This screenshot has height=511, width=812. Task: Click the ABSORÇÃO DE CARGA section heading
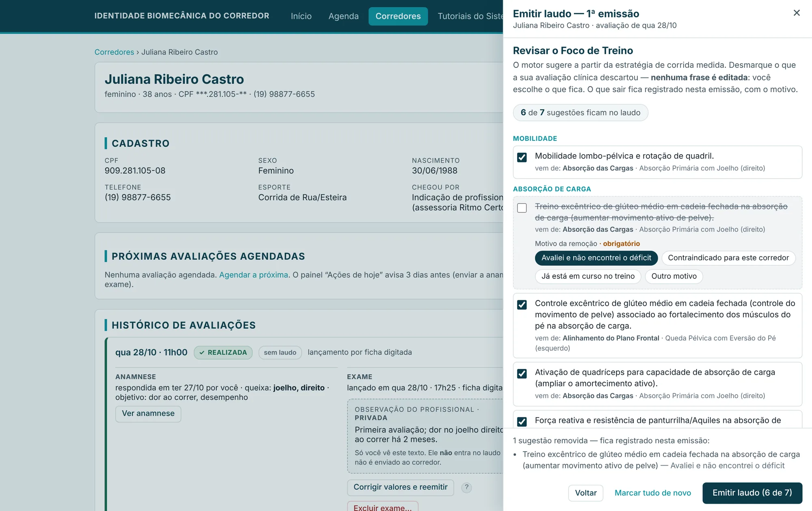click(x=552, y=189)
